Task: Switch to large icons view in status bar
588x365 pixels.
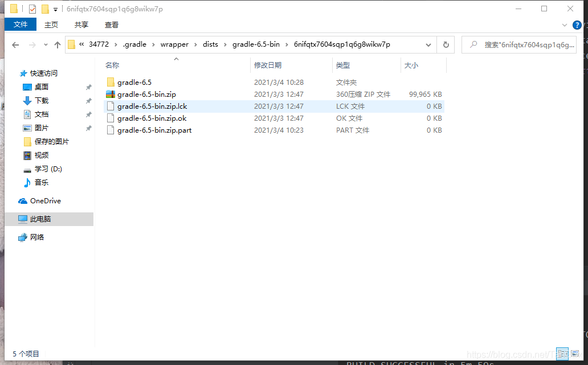Action: point(575,354)
